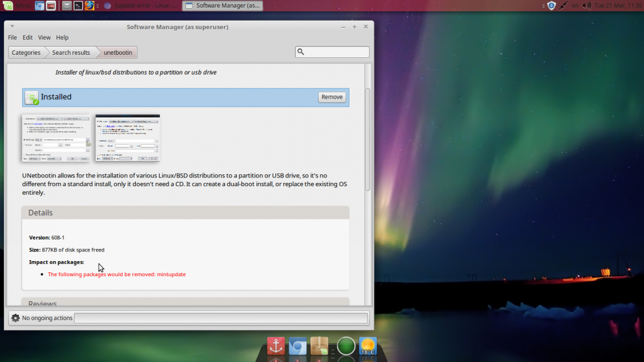Click the network connection tray icon
Image resolution: width=644 pixels, height=362 pixels.
pos(563,6)
